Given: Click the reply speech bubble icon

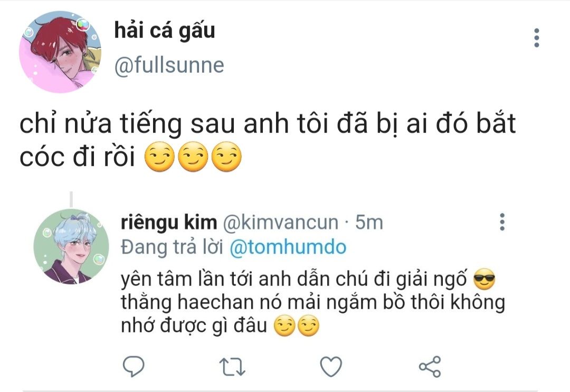Looking at the screenshot, I should [x=134, y=366].
